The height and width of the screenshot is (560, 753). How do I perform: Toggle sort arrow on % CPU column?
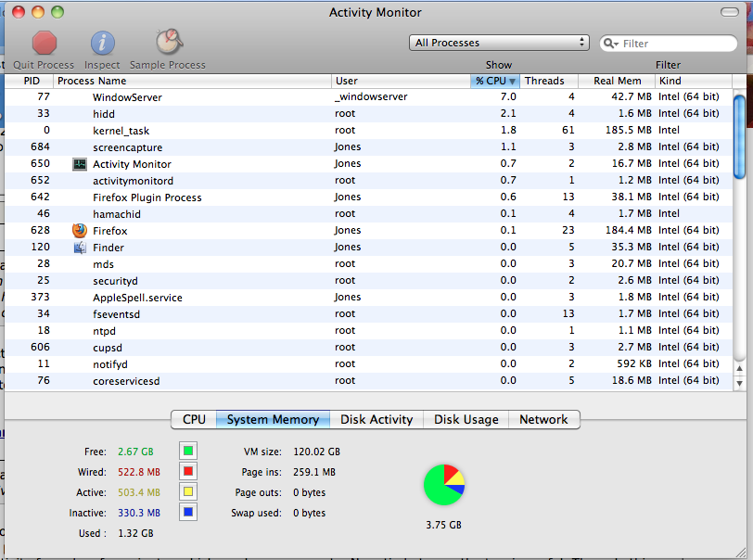[x=513, y=82]
